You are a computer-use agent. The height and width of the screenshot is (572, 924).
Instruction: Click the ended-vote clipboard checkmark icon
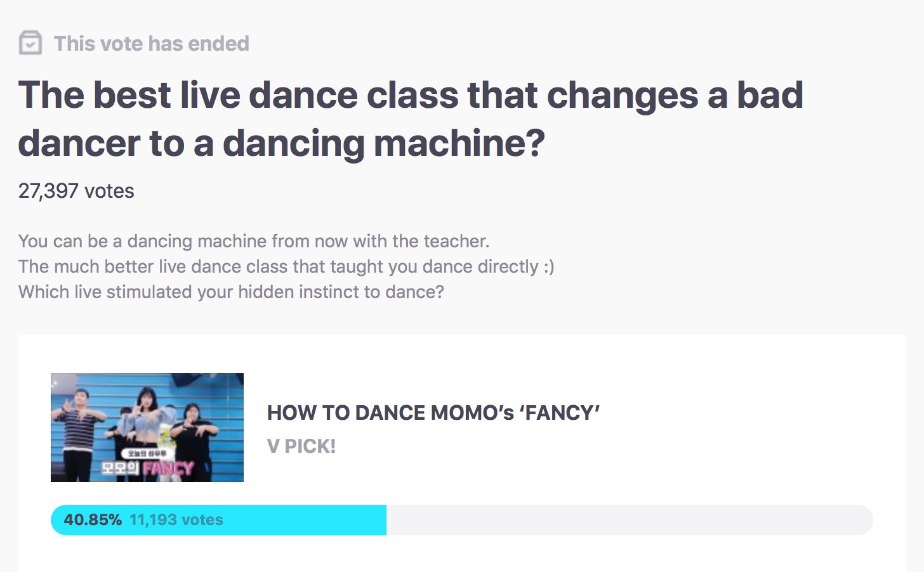pos(30,43)
